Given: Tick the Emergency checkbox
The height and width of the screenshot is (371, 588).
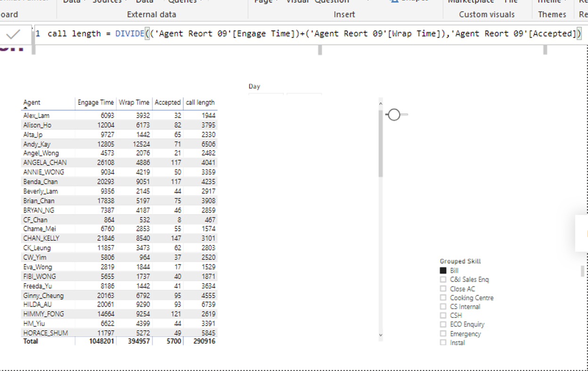Looking at the screenshot, I should pos(443,333).
